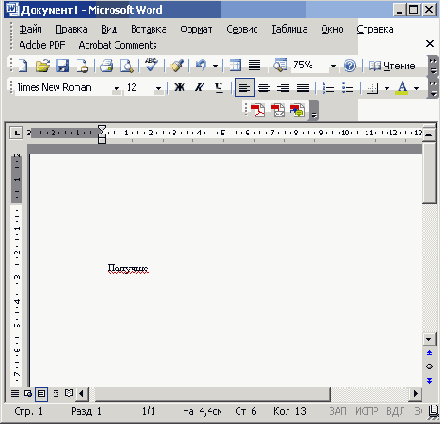Viewport: 440px width, 424px height.
Task: Open a file with the Open folder icon
Action: coord(43,65)
